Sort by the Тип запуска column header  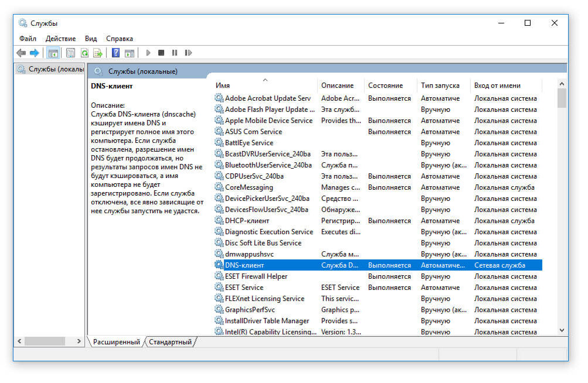pos(443,85)
